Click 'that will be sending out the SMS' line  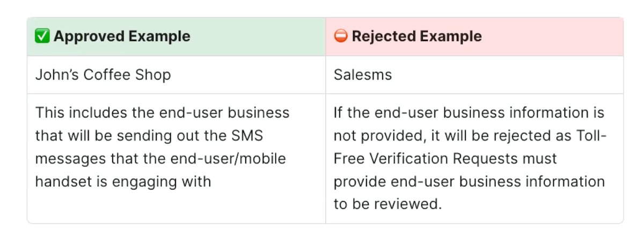point(149,136)
